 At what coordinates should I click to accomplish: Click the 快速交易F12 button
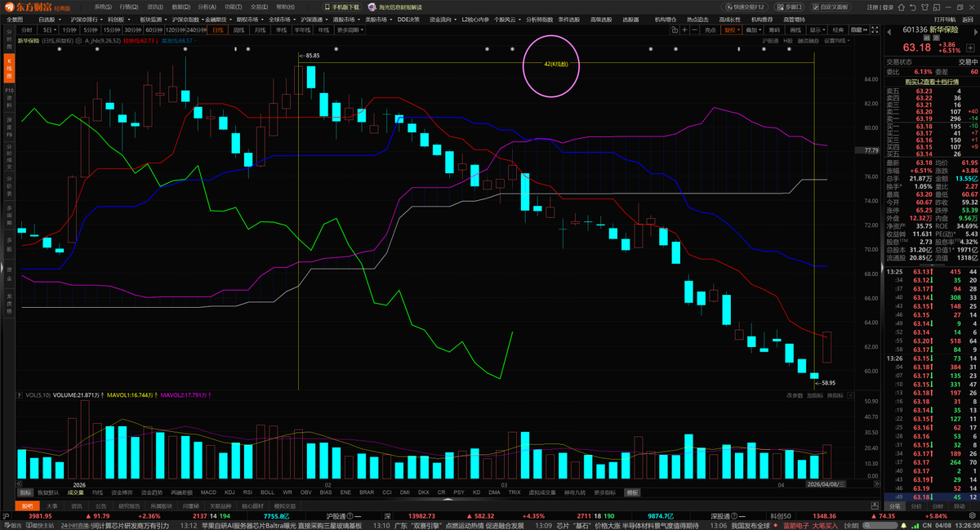(744, 7)
